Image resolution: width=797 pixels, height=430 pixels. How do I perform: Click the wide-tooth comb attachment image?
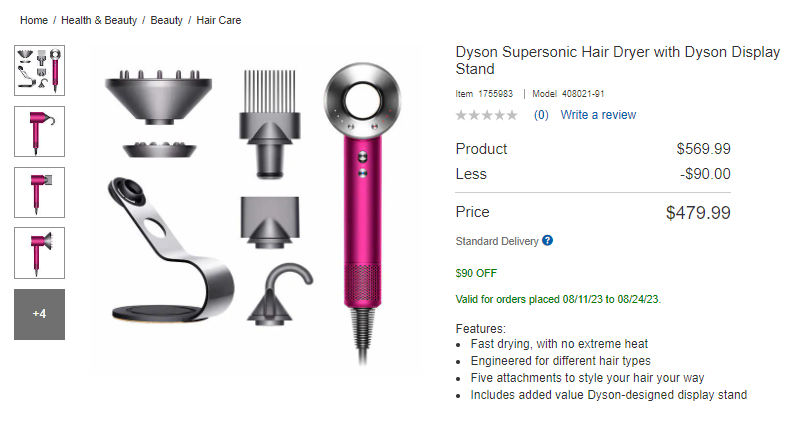pyautogui.click(x=269, y=125)
